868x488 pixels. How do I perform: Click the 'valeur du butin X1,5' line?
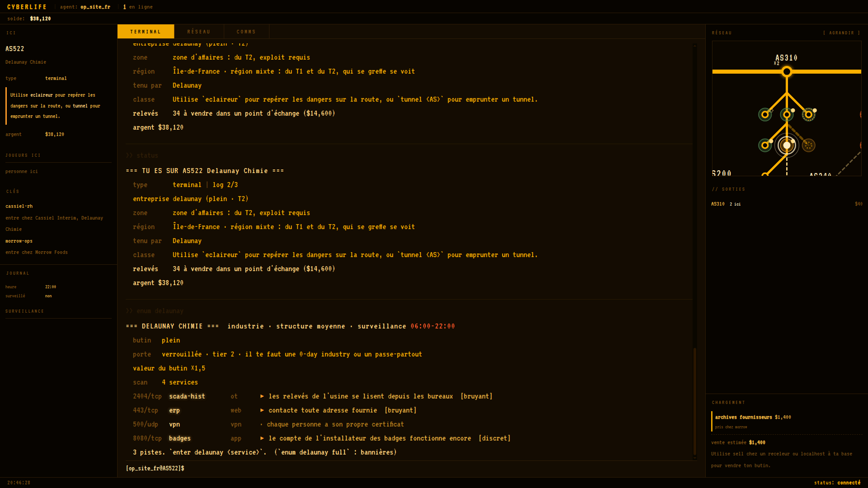(169, 368)
